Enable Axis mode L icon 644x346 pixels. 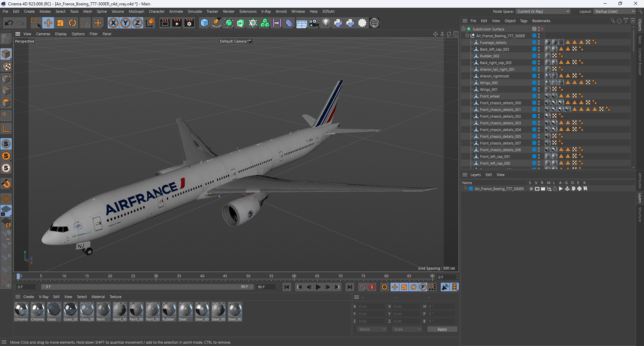6,128
